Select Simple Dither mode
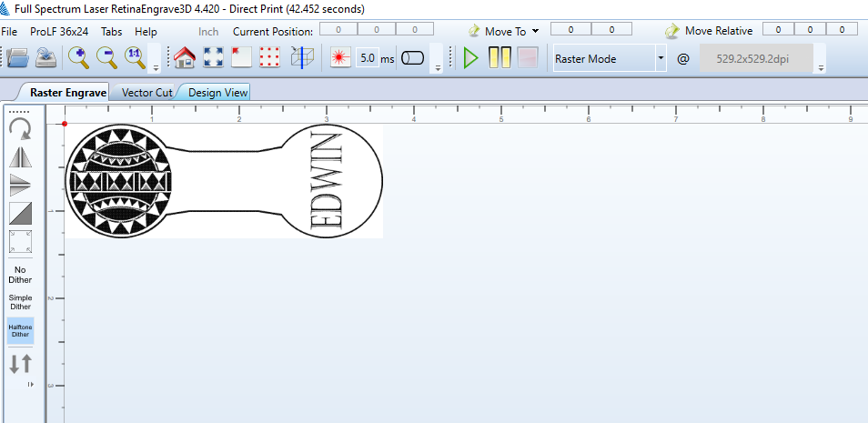 [21, 302]
